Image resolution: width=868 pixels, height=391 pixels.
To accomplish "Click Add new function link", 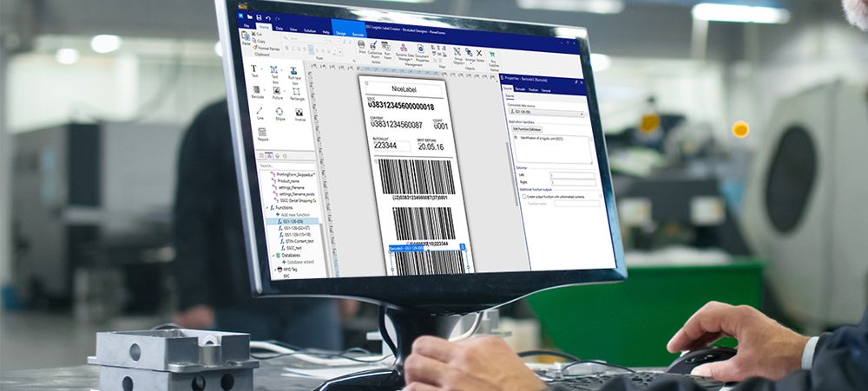I will tap(293, 215).
